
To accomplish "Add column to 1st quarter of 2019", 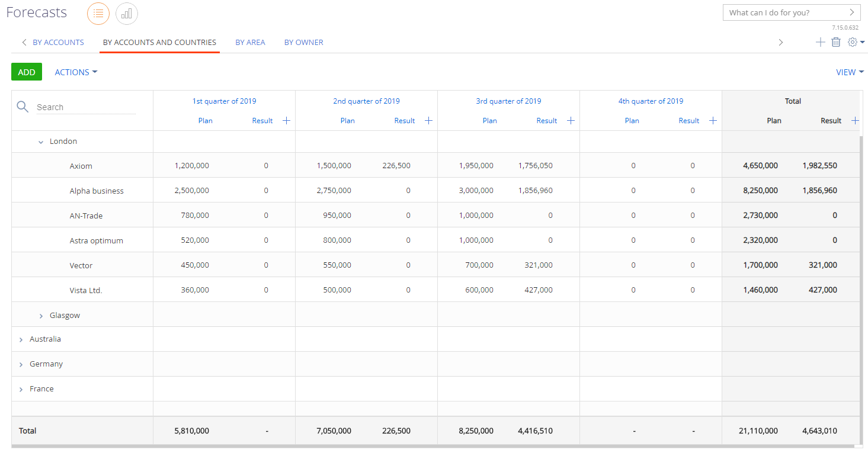I will 286,120.
